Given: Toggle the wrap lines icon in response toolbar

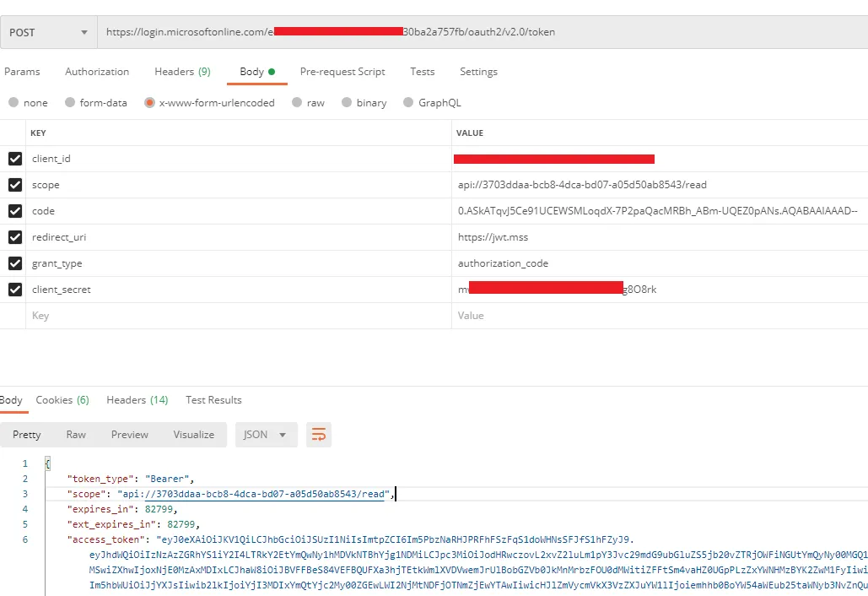Looking at the screenshot, I should pyautogui.click(x=319, y=435).
